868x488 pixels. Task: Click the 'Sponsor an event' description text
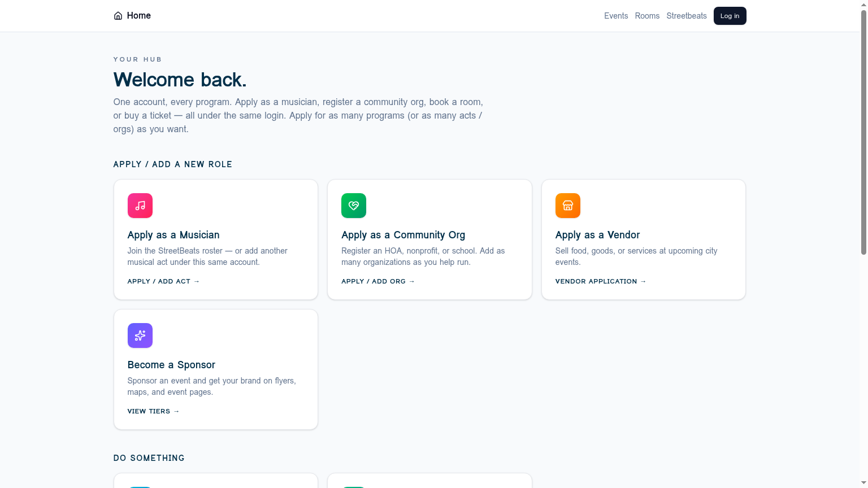[x=212, y=386]
